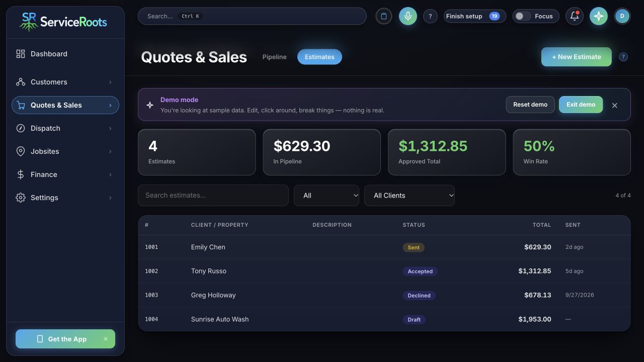Sort by Client / Property header
This screenshot has width=644, height=362.
coord(220,225)
